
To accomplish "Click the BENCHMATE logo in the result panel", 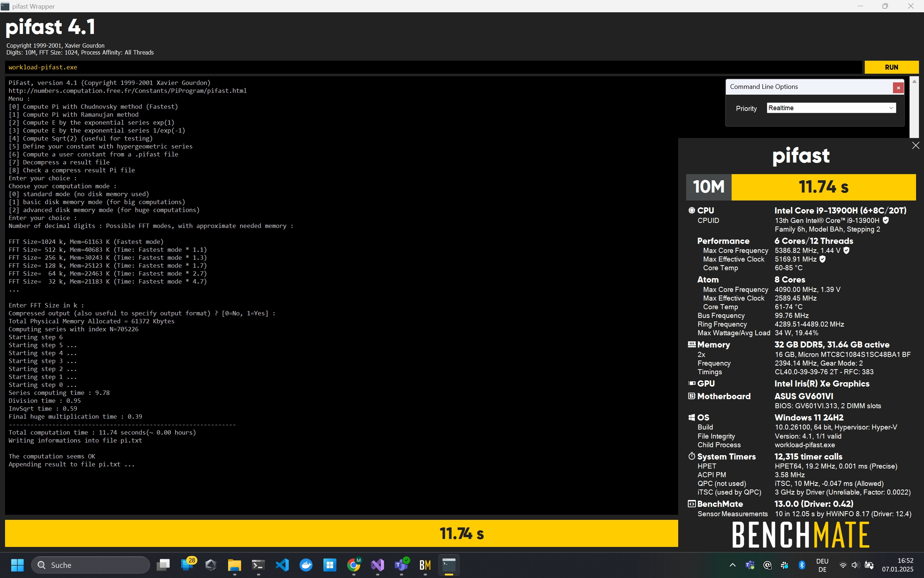I will pyautogui.click(x=801, y=535).
